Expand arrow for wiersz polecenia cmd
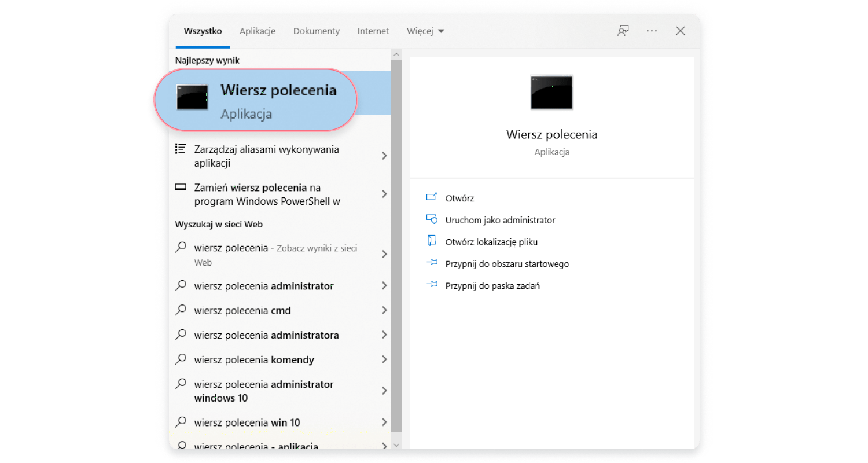This screenshot has height=463, width=868. pyautogui.click(x=384, y=310)
